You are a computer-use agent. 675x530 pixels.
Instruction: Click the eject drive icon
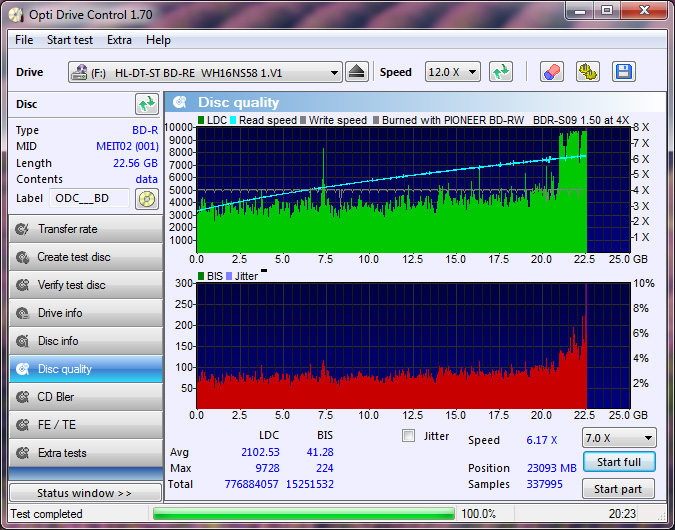358,72
